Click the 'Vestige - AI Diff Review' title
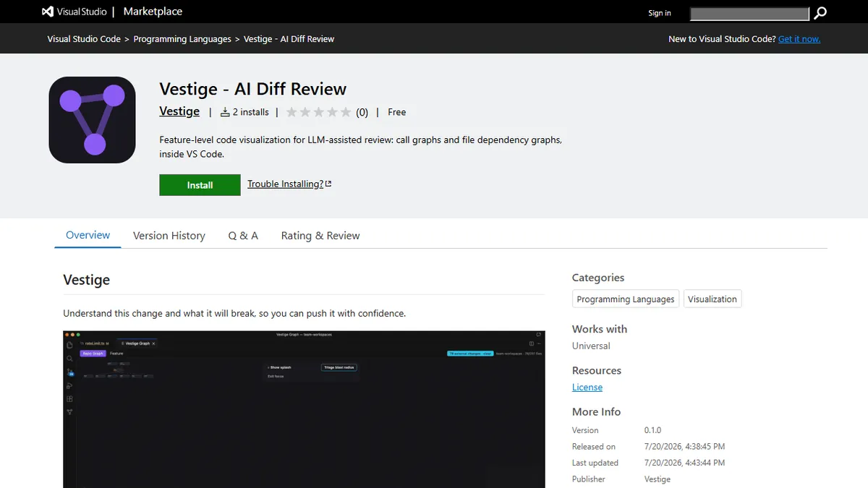The width and height of the screenshot is (868, 488). 253,89
